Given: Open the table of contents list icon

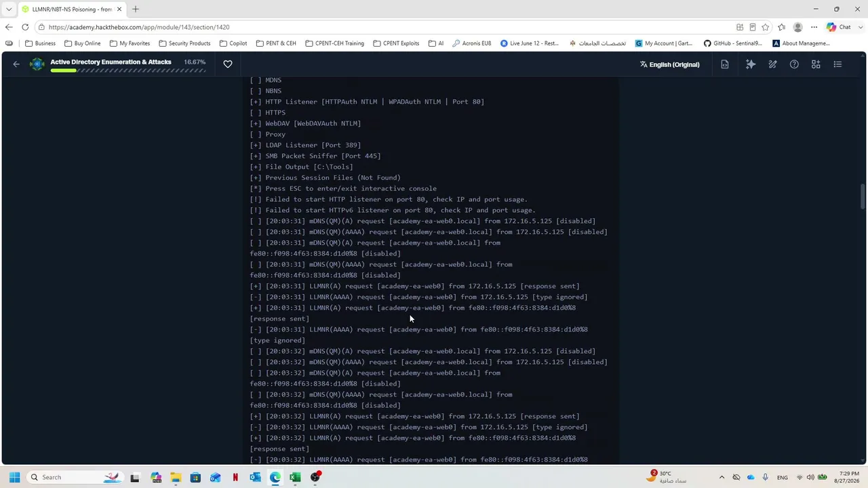Looking at the screenshot, I should (x=837, y=64).
